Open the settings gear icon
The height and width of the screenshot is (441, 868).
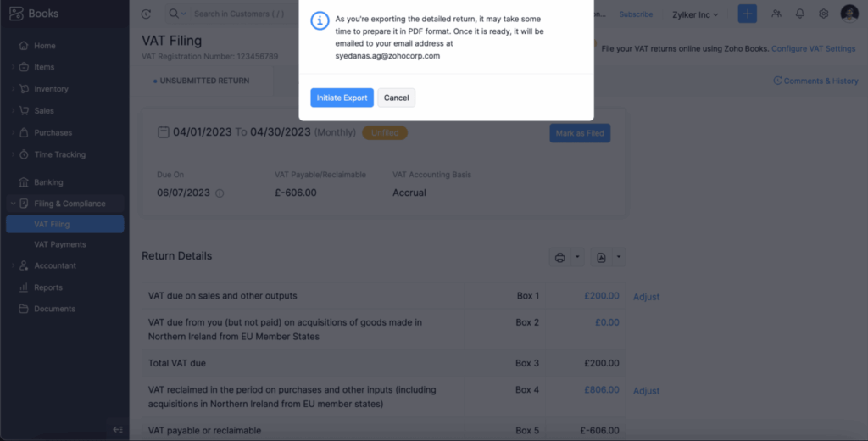(824, 14)
